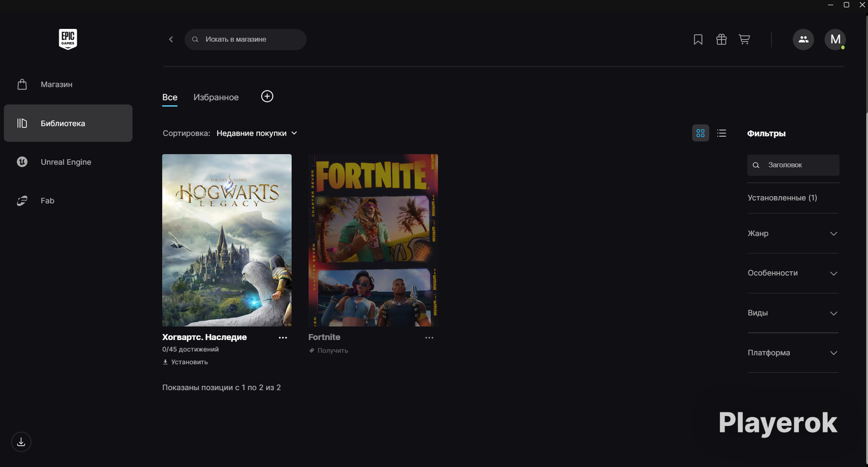Open the friends list icon
This screenshot has width=868, height=467.
pos(803,39)
